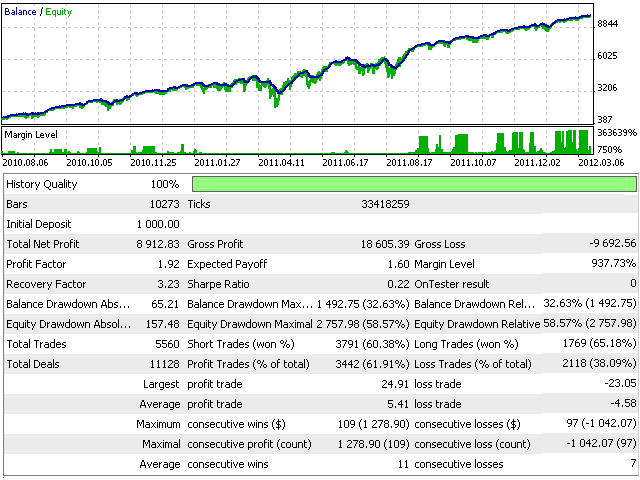
Task: Click Profit Trades value 3442 (61.91%)
Action: click(x=372, y=364)
